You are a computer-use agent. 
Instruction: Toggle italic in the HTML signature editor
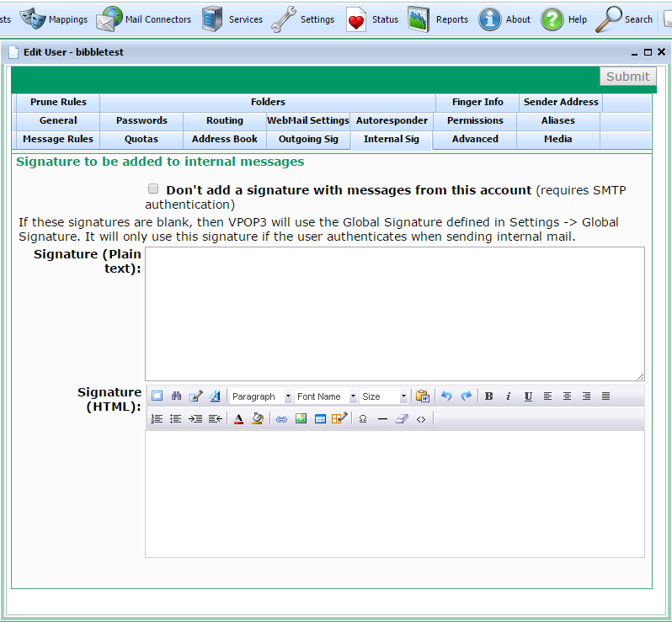[508, 396]
